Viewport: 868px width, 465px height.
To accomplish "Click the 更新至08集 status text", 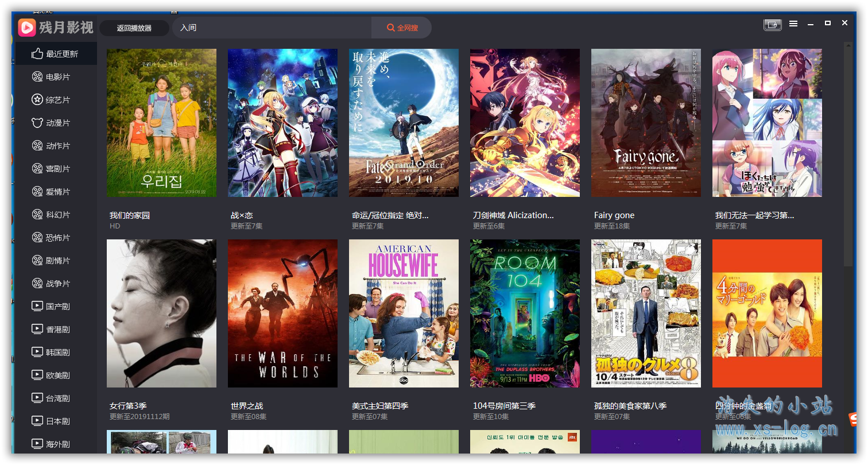I will click(x=249, y=417).
